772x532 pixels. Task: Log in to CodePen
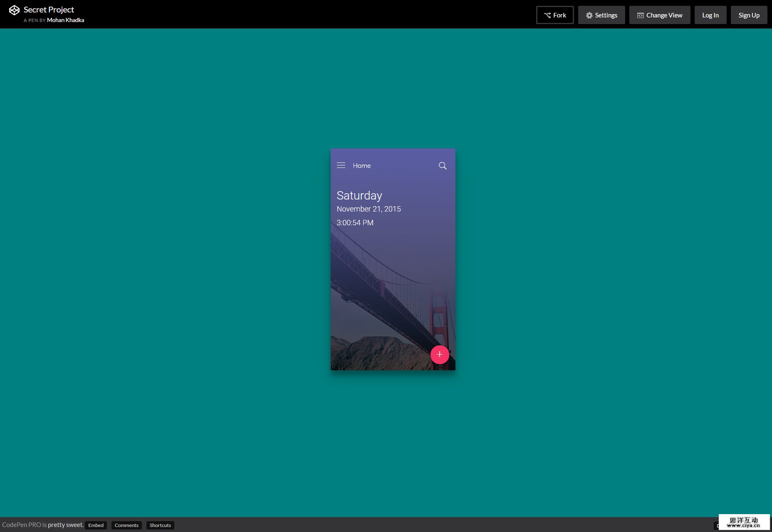(710, 15)
